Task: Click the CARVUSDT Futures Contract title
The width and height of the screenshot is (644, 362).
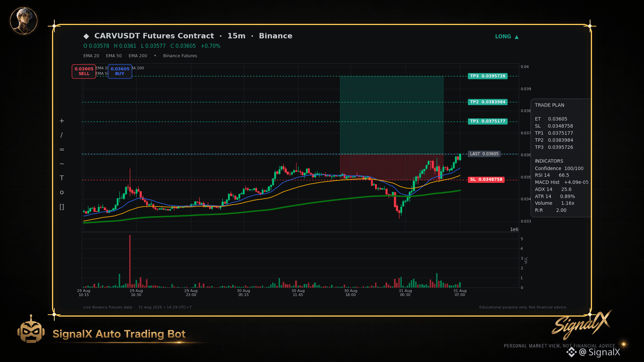Action: [154, 36]
